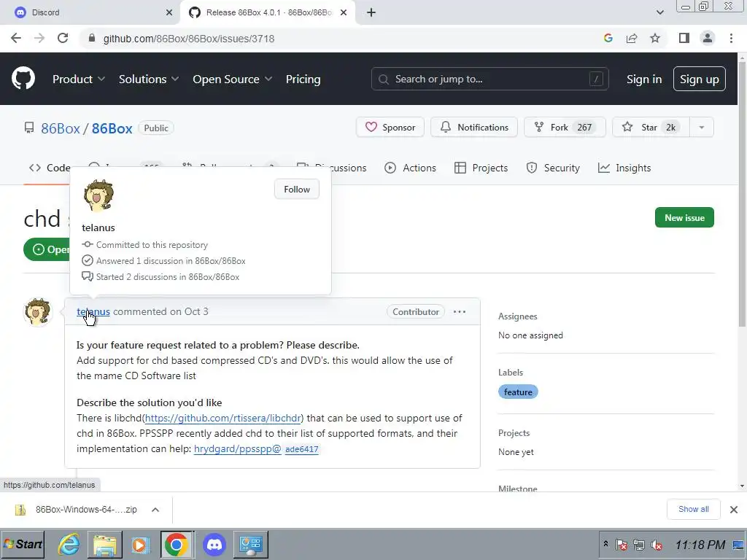Screen dimensions: 747x560
Task: Open 86Box-Windows-64 zip download item
Action: (76, 510)
